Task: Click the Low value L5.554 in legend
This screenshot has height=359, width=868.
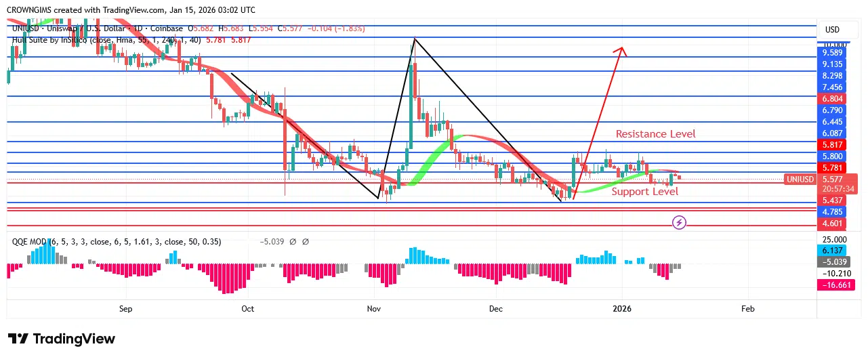Action: click(x=262, y=28)
